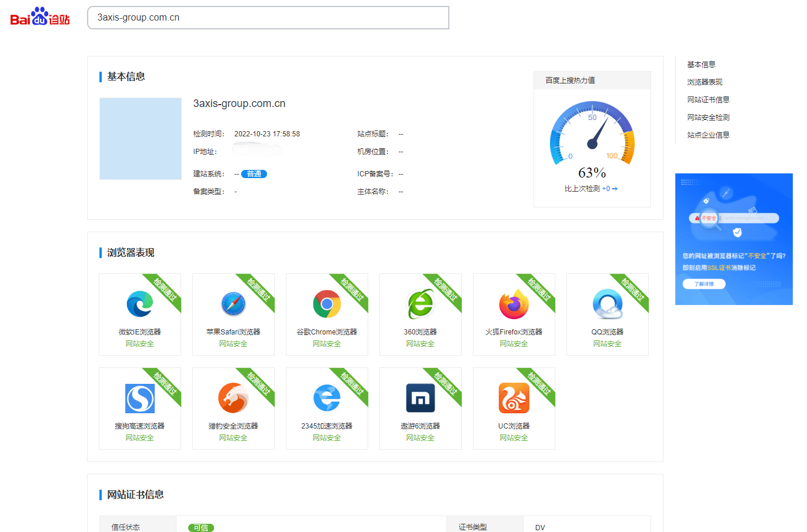Click the 遨游6浏览器 icon
Image resolution: width=807 pixels, height=532 pixels.
[421, 398]
